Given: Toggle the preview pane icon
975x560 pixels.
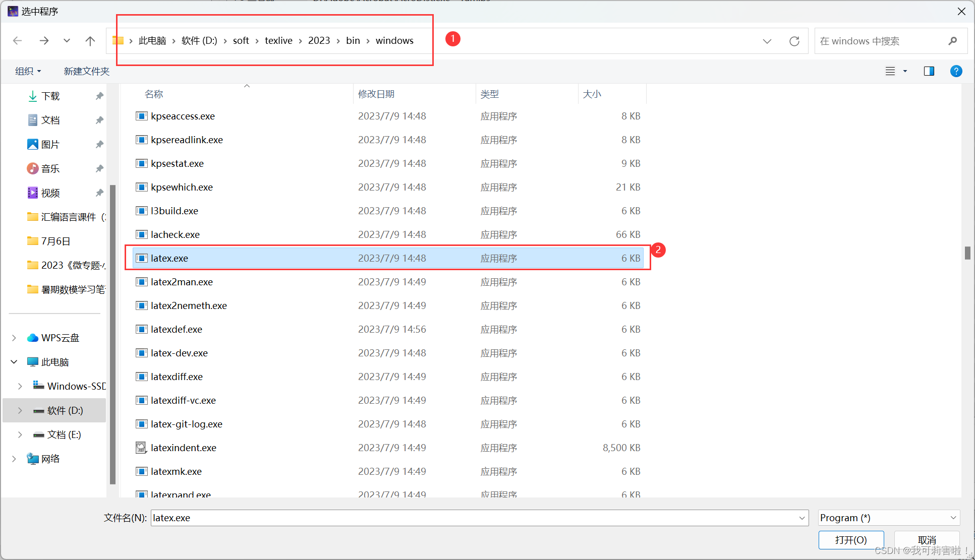Looking at the screenshot, I should [x=929, y=71].
